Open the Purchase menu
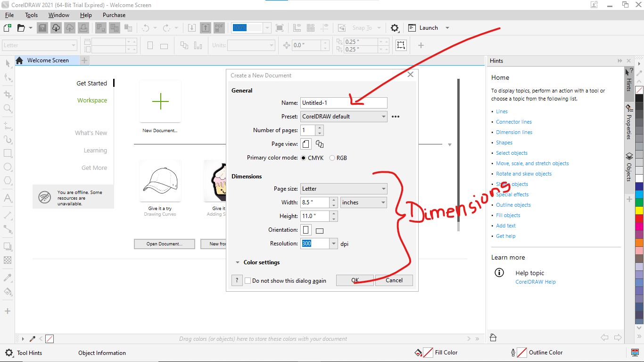The image size is (644, 362). point(114,15)
